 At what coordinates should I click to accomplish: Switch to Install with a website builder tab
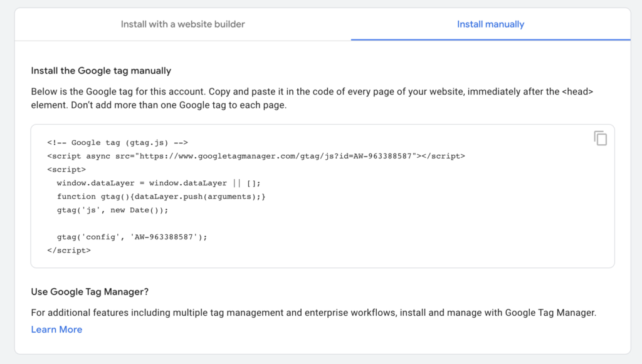tap(182, 24)
